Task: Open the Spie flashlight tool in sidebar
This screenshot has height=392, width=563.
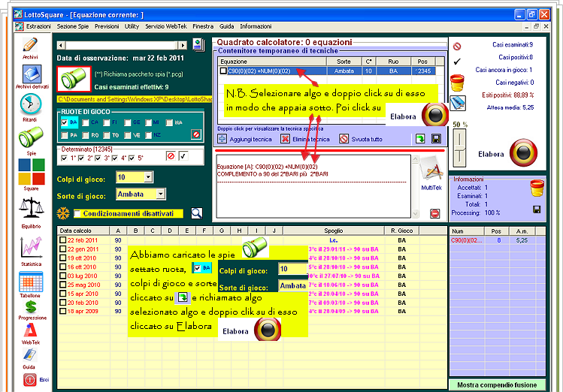Action: coord(31,137)
